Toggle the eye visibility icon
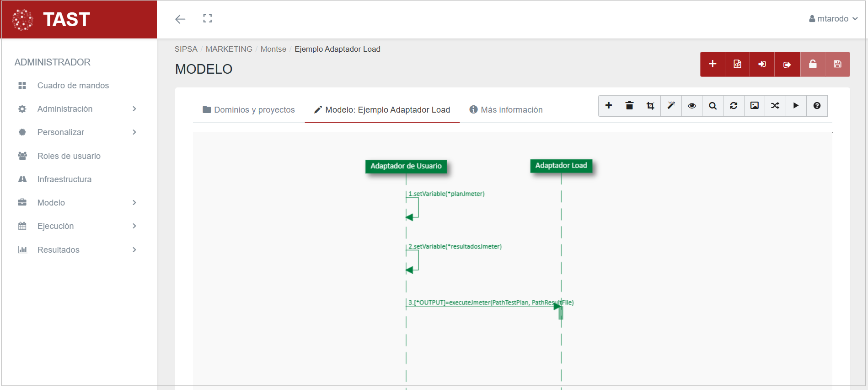Image resolution: width=868 pixels, height=390 pixels. pyautogui.click(x=692, y=106)
